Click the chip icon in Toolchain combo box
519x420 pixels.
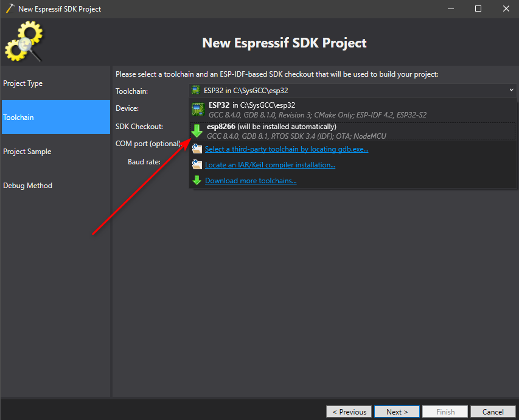(x=196, y=90)
